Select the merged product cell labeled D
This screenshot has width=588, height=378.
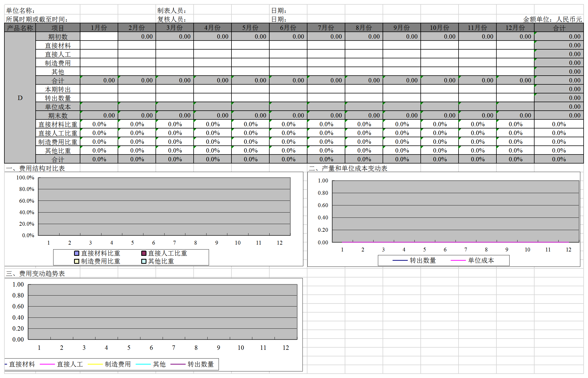(20, 98)
